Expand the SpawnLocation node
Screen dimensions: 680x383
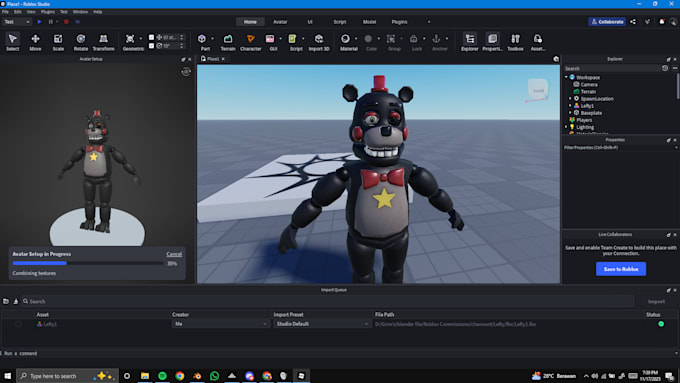[570, 98]
